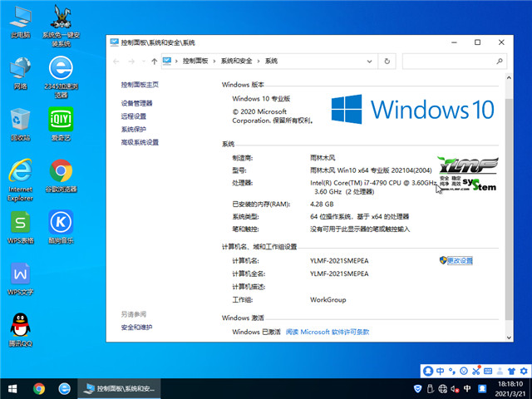Screen dimensions: 532x399
Task: Open the WPS表格 desktop icon
Action: pos(20,227)
